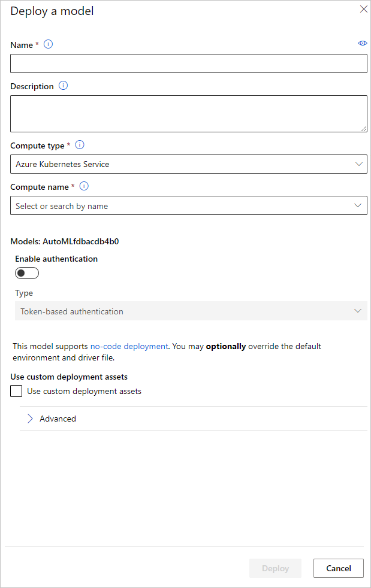Close the Deploy a model panel
371x588 pixels.
click(363, 9)
